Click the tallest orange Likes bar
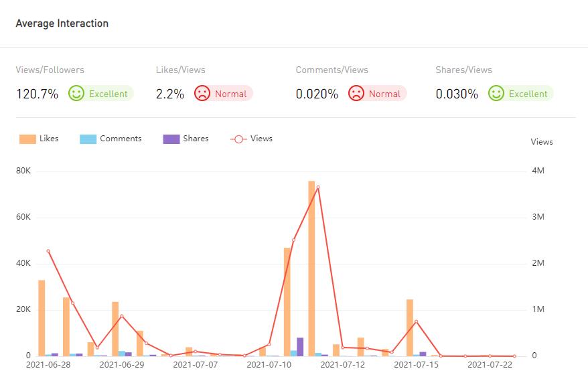Screen dimensions: 588x383 (x=311, y=268)
